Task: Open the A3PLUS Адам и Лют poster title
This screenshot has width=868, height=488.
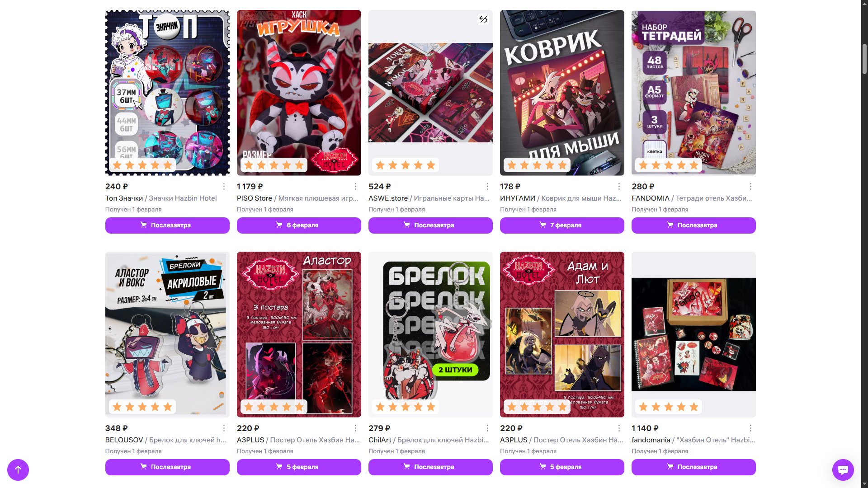Action: [578, 440]
